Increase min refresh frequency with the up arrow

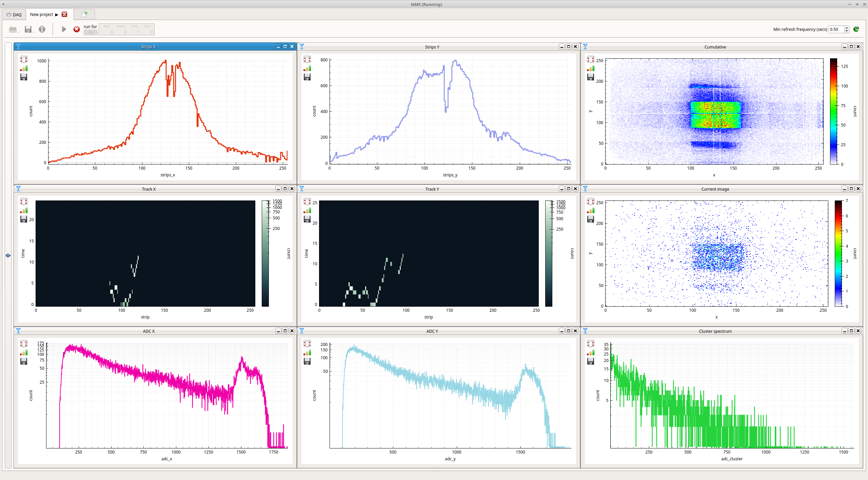[847, 27]
